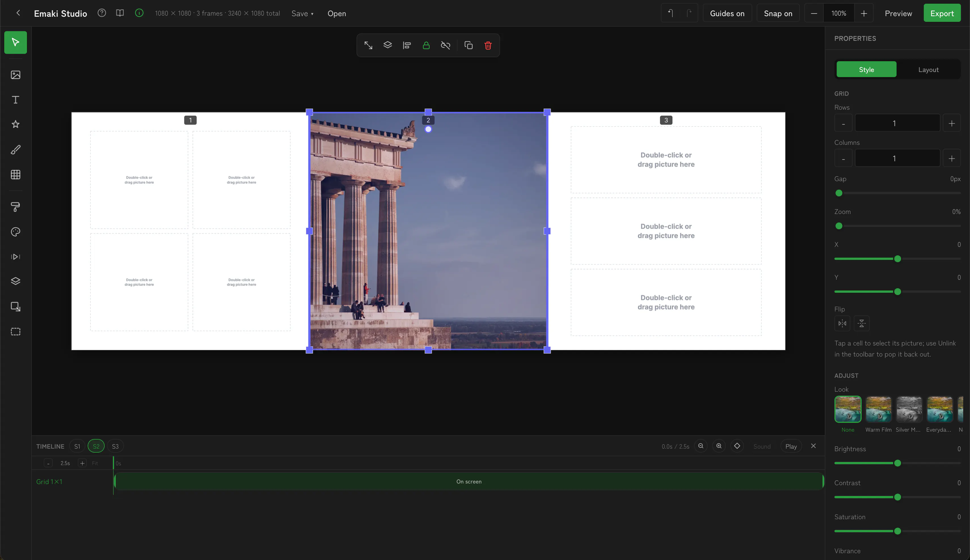Viewport: 970px width, 560px height.
Task: Select the Warm Film look thumbnail
Action: click(x=878, y=409)
